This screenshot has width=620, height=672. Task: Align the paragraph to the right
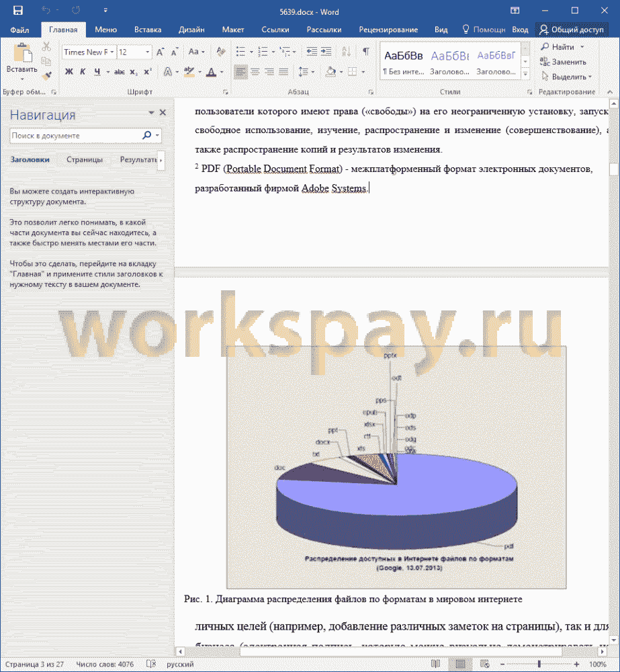(269, 72)
